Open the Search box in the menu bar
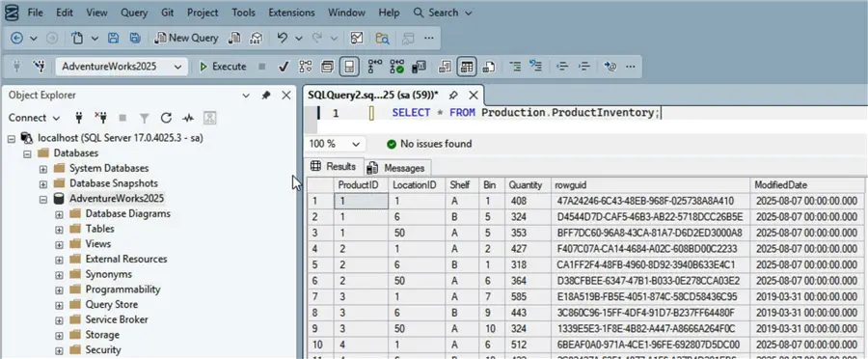This screenshot has width=868, height=359. point(443,13)
